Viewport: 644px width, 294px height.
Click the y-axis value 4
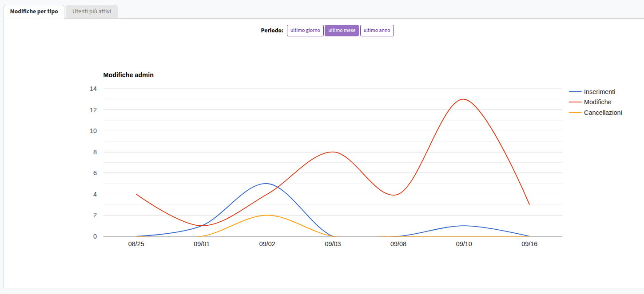click(95, 194)
